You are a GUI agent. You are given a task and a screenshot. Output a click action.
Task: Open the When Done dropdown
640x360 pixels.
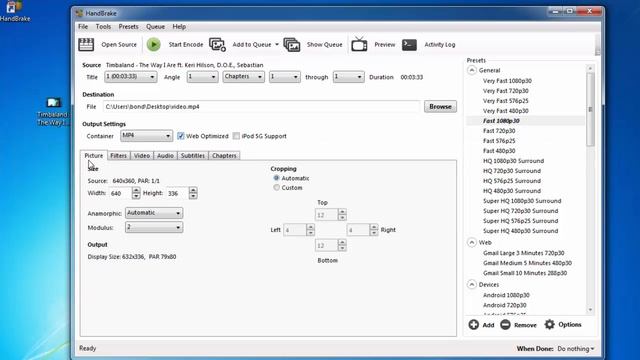(x=576, y=349)
